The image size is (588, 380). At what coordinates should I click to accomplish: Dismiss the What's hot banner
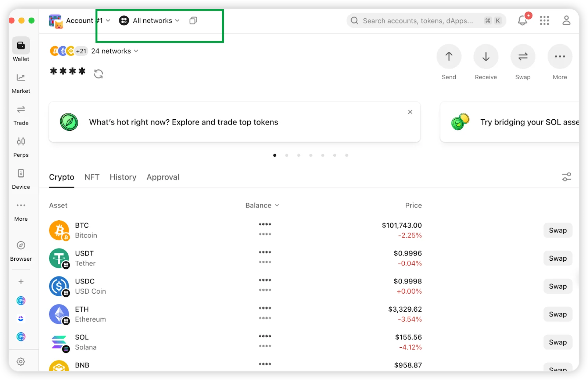[410, 112]
